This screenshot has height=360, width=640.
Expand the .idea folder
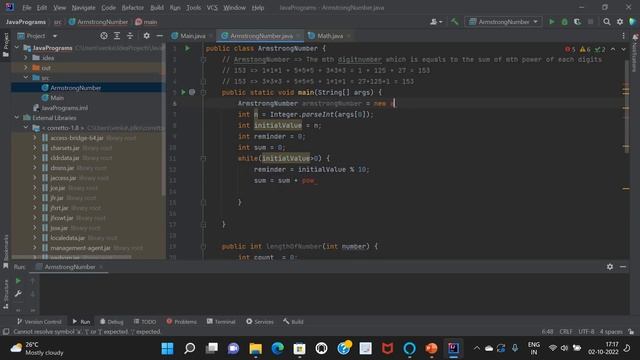(x=26, y=58)
